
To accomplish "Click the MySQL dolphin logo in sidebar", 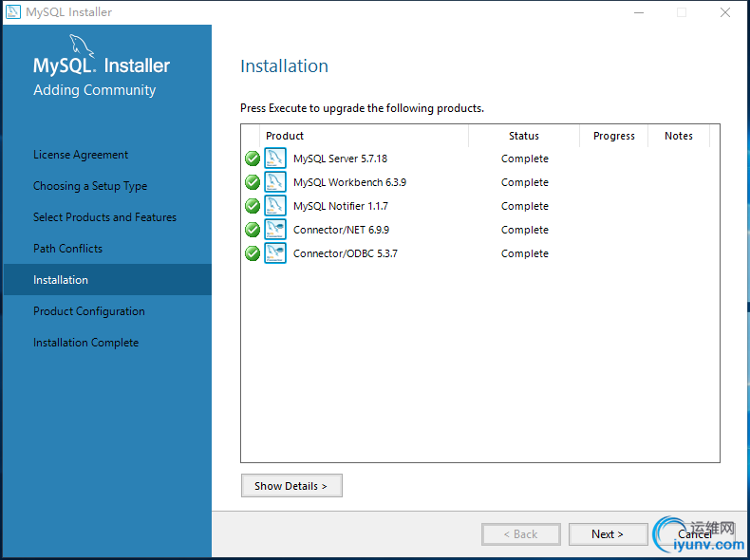I will coord(82,45).
